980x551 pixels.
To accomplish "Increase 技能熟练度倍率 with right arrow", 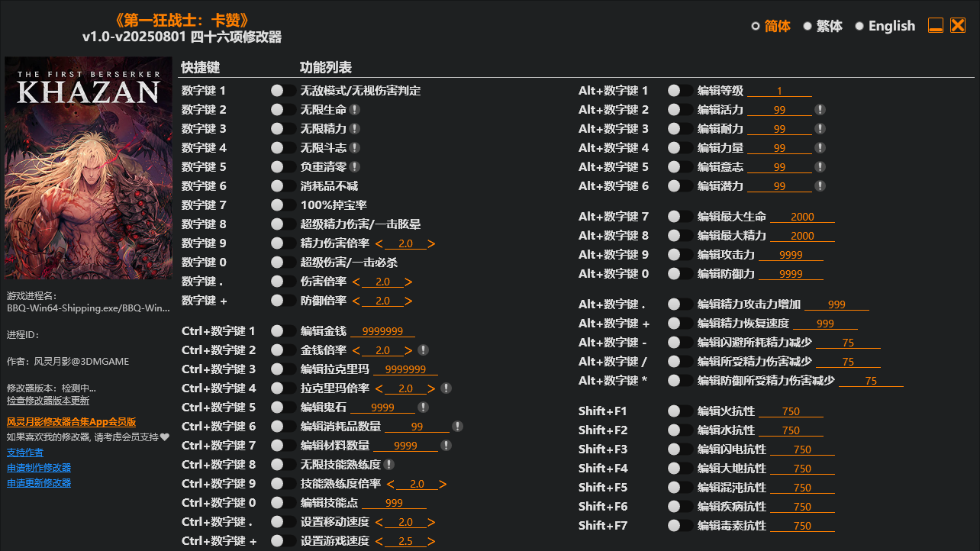I will point(443,485).
